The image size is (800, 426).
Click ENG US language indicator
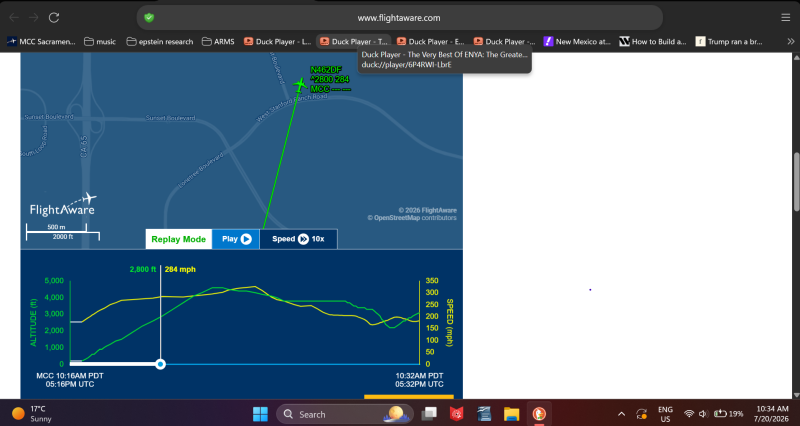665,414
